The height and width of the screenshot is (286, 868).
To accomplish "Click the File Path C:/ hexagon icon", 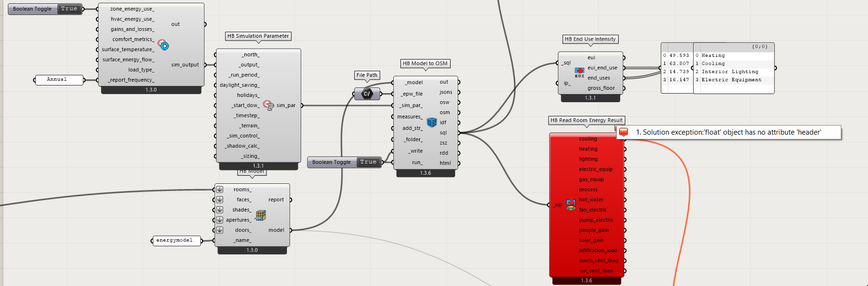I will pyautogui.click(x=367, y=94).
